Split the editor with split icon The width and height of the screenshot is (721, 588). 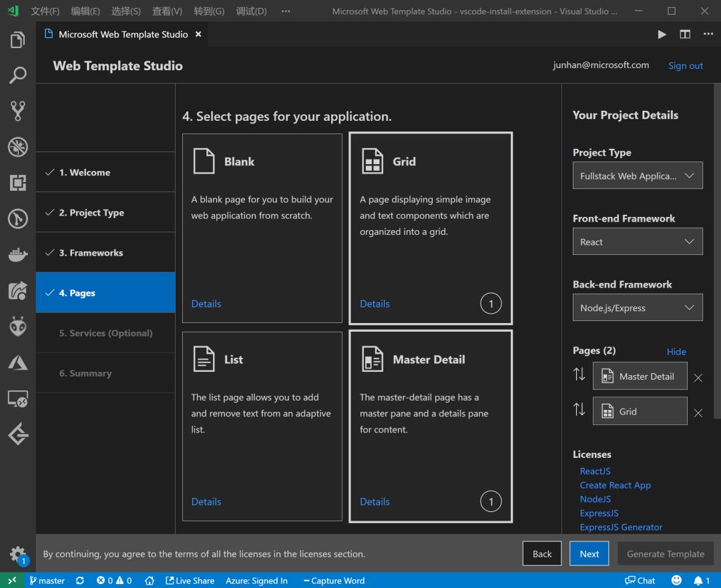click(685, 35)
